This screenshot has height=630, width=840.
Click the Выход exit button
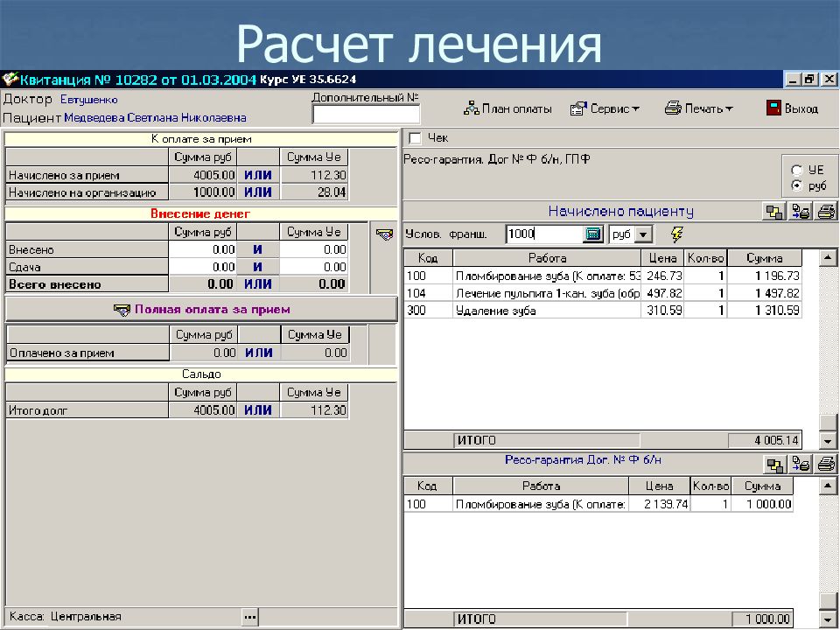(x=792, y=108)
